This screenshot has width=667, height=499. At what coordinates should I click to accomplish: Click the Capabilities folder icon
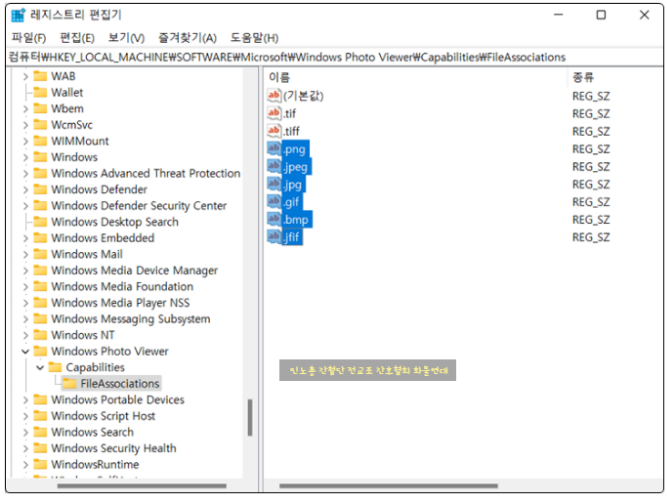(x=55, y=367)
